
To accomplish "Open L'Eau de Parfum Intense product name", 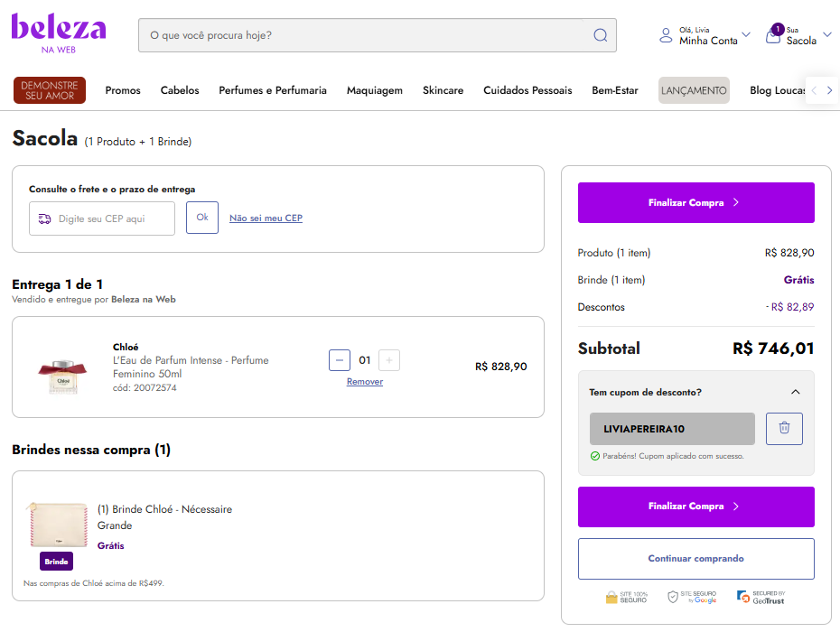I will click(x=191, y=367).
